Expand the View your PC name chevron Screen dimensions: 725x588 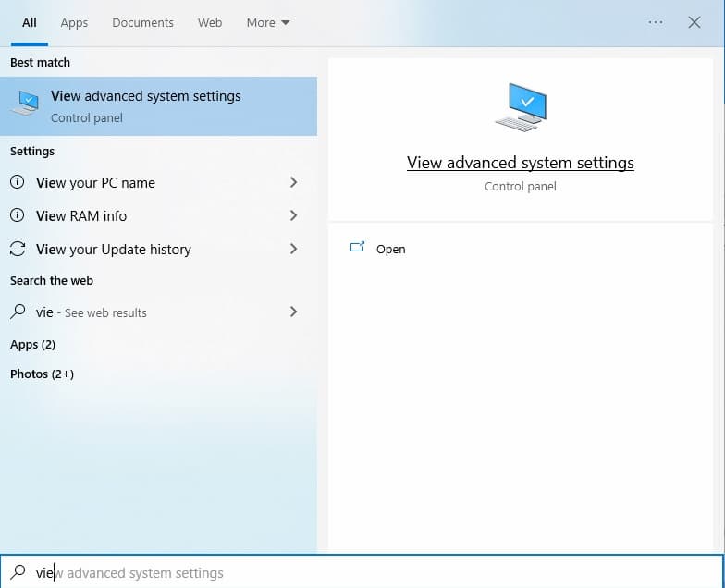(x=293, y=182)
